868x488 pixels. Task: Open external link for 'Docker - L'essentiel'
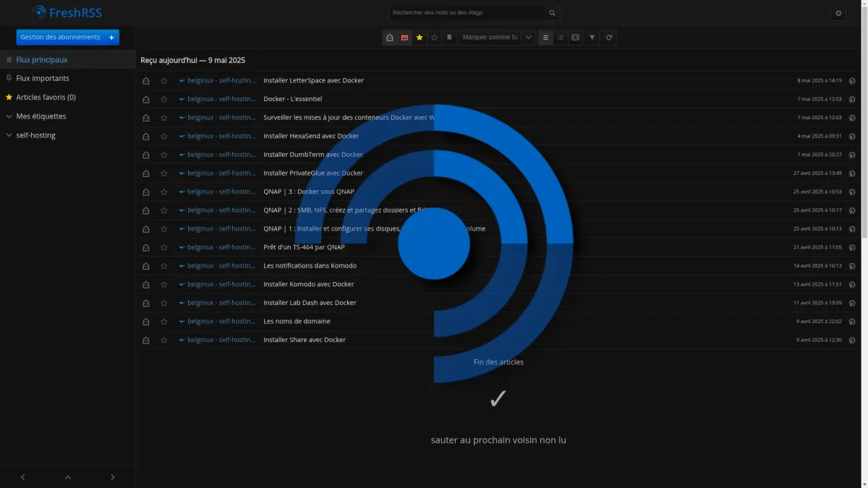[x=852, y=99]
